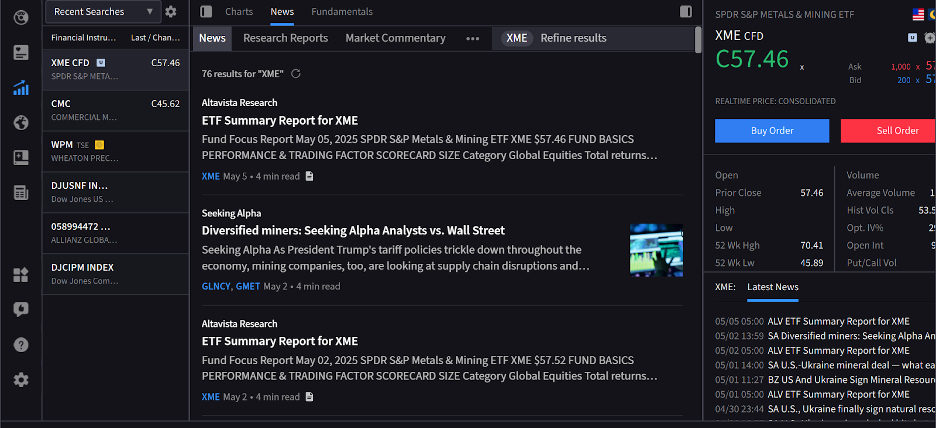This screenshot has width=936, height=428.
Task: Click GLNCY, GMET ticker link
Action: tap(231, 287)
